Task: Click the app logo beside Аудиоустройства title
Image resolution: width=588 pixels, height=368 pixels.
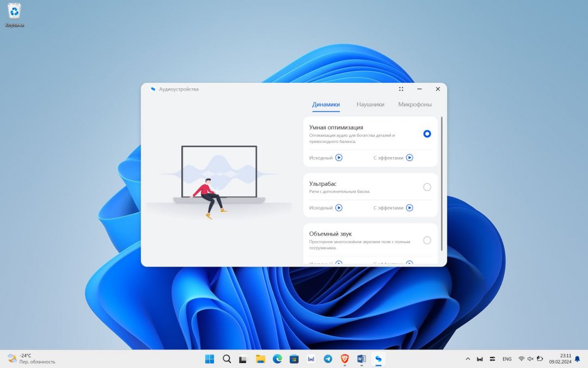Action: [153, 89]
